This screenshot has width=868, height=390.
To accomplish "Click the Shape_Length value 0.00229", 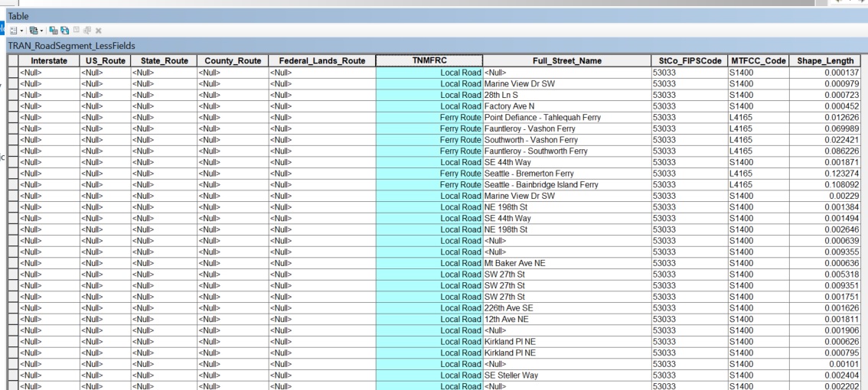I will pyautogui.click(x=825, y=196).
